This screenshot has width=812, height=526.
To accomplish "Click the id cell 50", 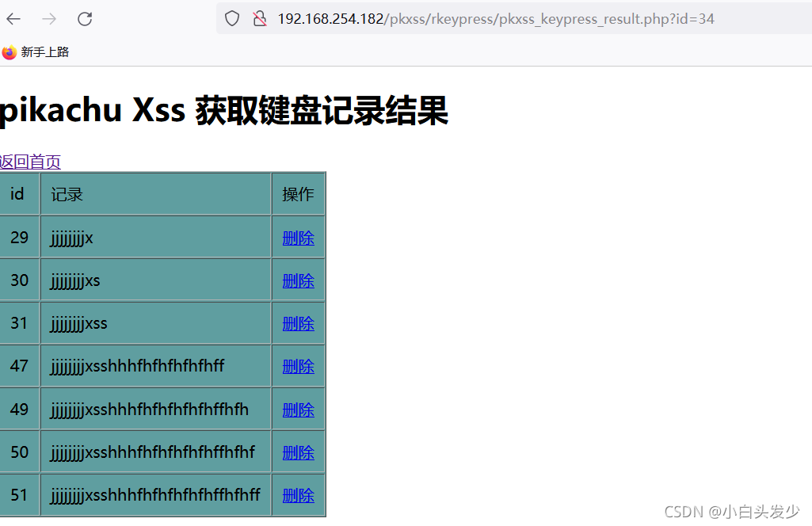I will [x=19, y=452].
